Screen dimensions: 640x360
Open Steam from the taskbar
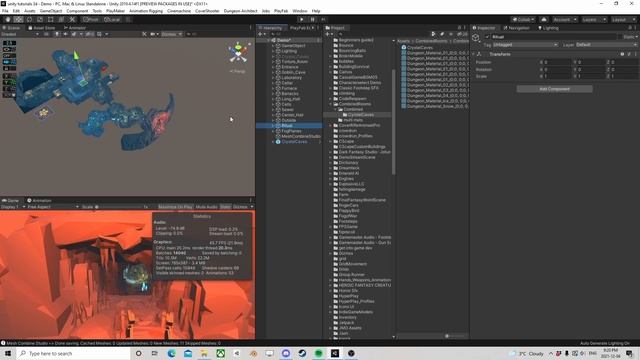(302, 353)
